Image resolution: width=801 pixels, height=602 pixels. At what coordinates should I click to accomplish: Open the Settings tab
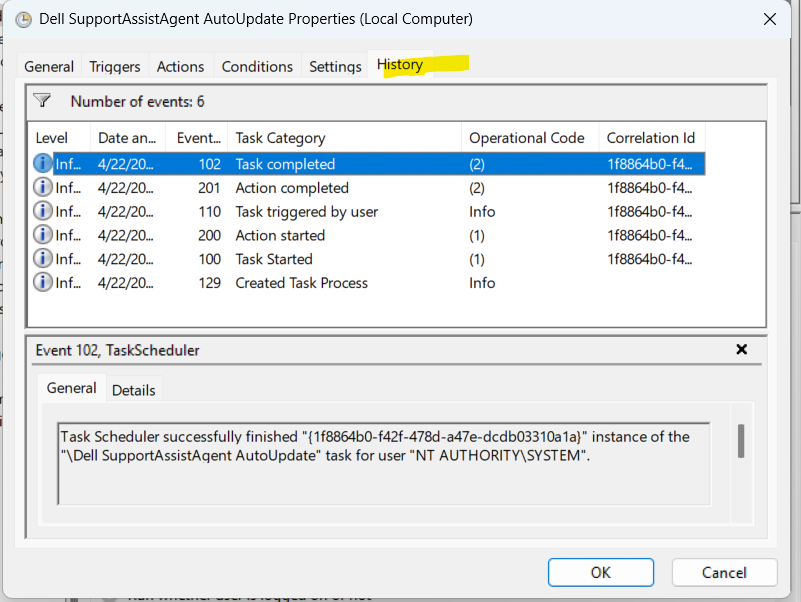335,66
